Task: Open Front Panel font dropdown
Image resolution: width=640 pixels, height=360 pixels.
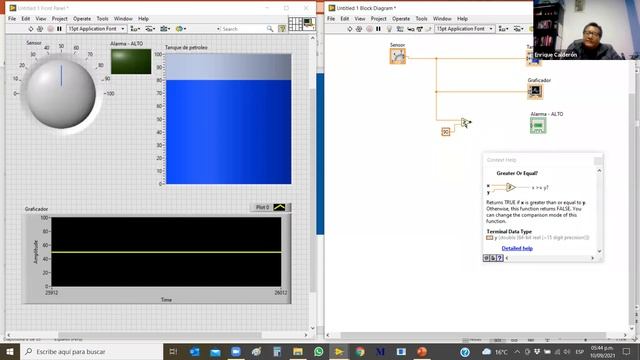Action: tap(96, 29)
